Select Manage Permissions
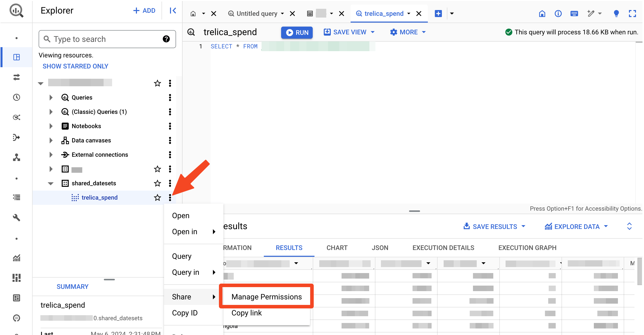 [267, 297]
